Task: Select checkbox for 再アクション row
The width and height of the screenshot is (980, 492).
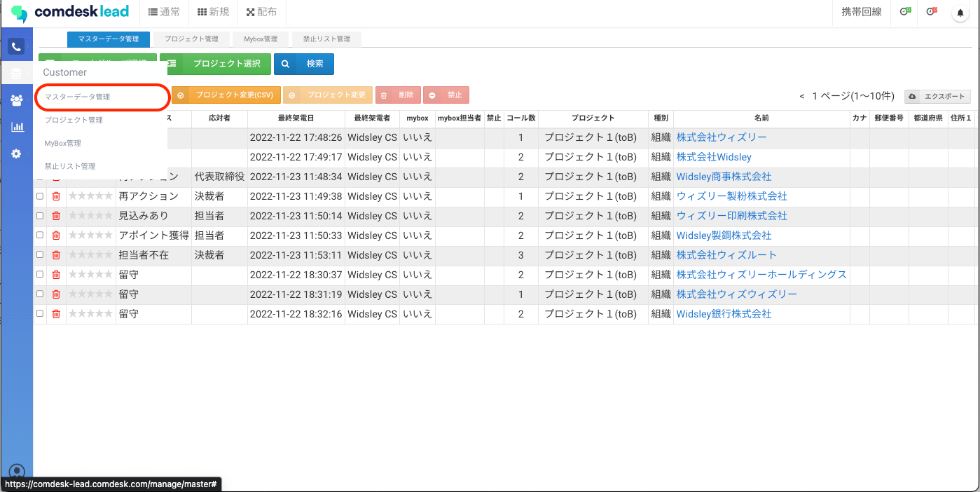Action: (x=40, y=196)
